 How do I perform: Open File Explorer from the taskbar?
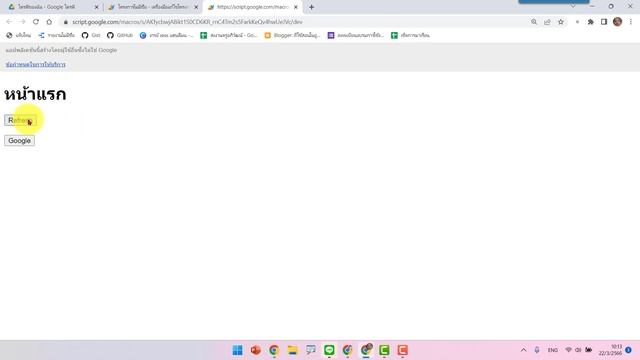293,350
